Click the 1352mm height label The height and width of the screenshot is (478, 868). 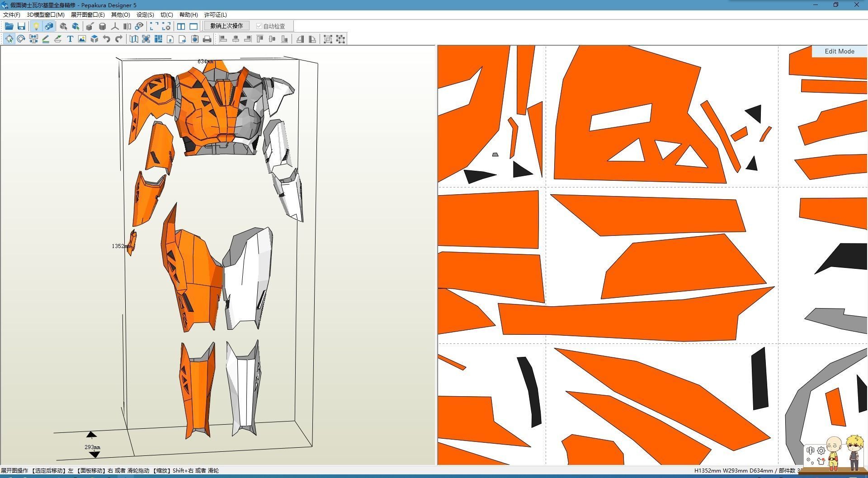tap(121, 246)
